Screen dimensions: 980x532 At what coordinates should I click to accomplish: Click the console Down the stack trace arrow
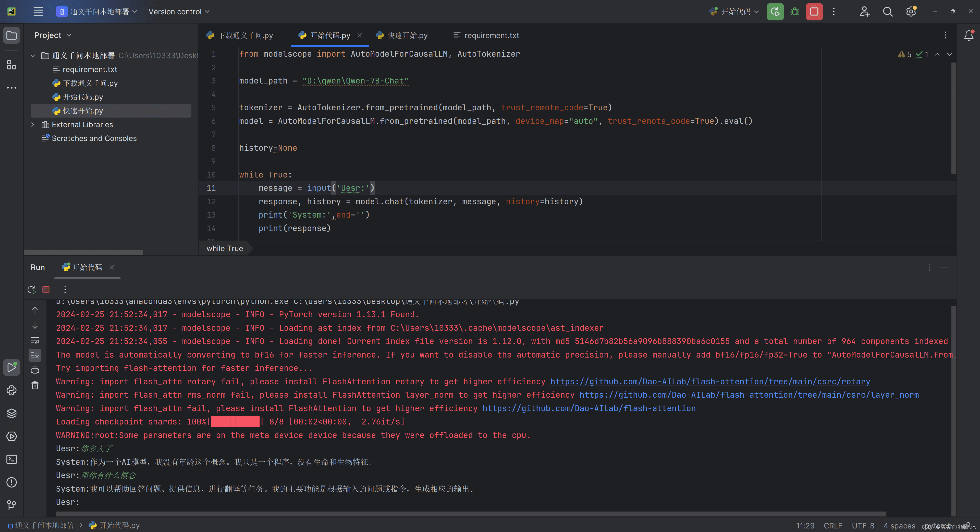point(35,325)
